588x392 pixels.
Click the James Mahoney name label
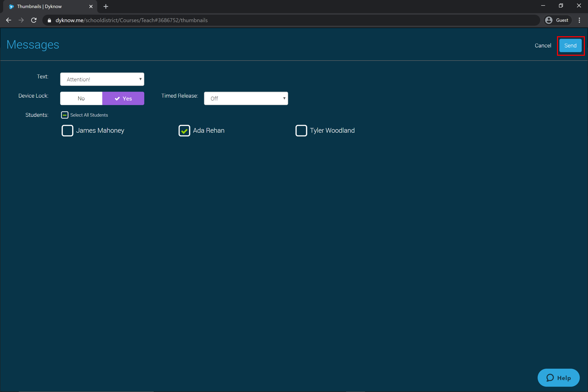pyautogui.click(x=100, y=131)
